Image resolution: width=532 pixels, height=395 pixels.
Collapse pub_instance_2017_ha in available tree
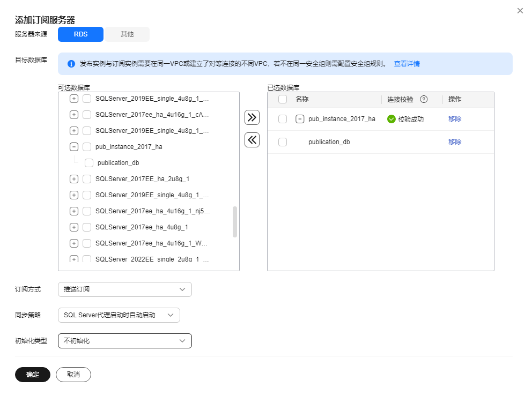pyautogui.click(x=74, y=147)
